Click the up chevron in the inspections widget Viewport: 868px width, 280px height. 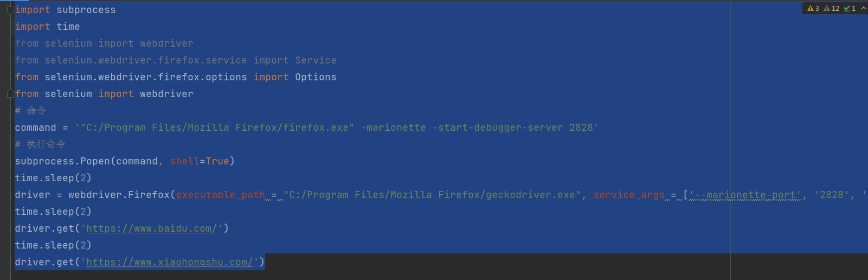point(863,8)
